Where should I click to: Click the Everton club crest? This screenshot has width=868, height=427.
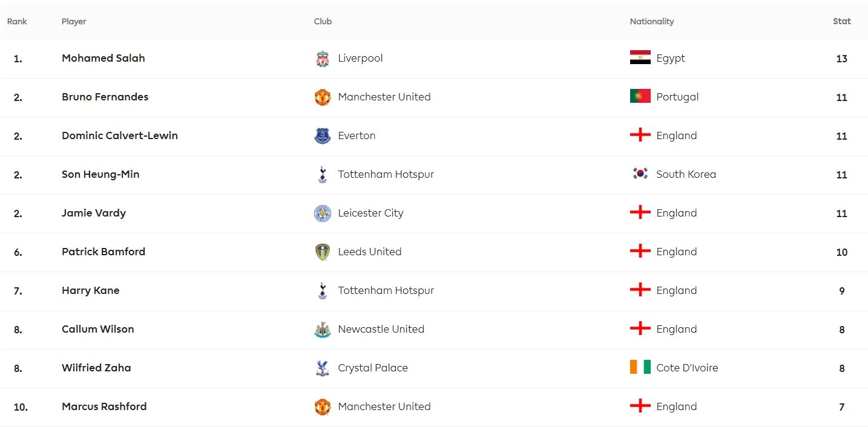point(323,136)
